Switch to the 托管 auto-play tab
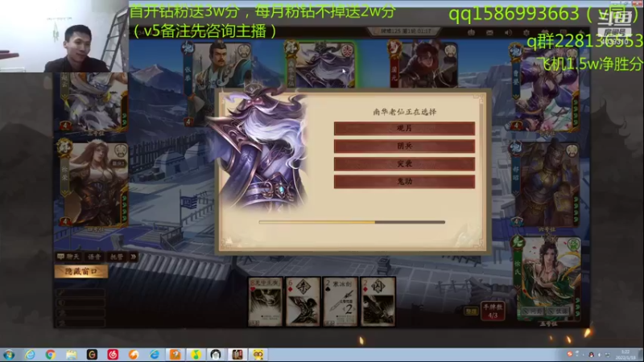 coord(117,257)
